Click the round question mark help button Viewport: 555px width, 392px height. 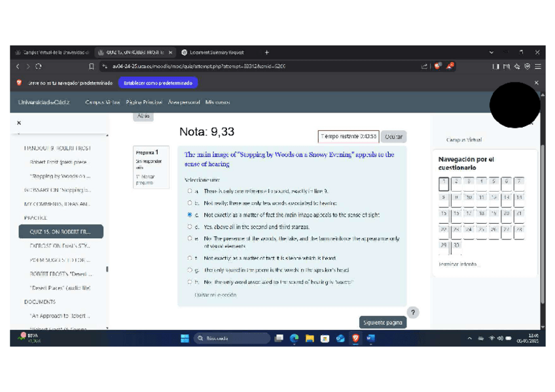[413, 313]
